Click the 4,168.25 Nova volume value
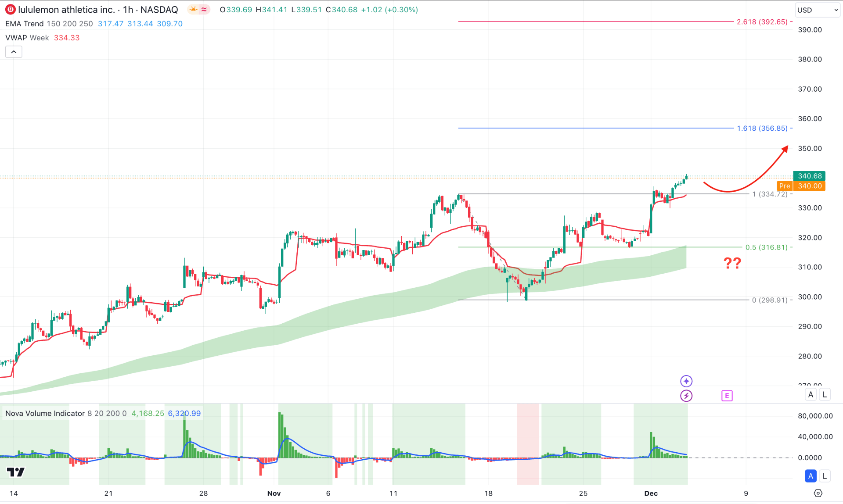The width and height of the screenshot is (843, 504). pyautogui.click(x=148, y=413)
